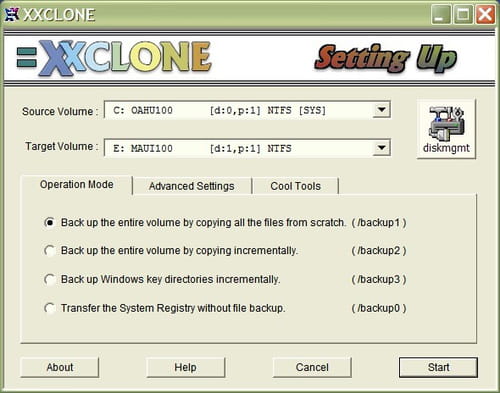
Task: Maximize the XXCLONE window
Action: pos(463,14)
